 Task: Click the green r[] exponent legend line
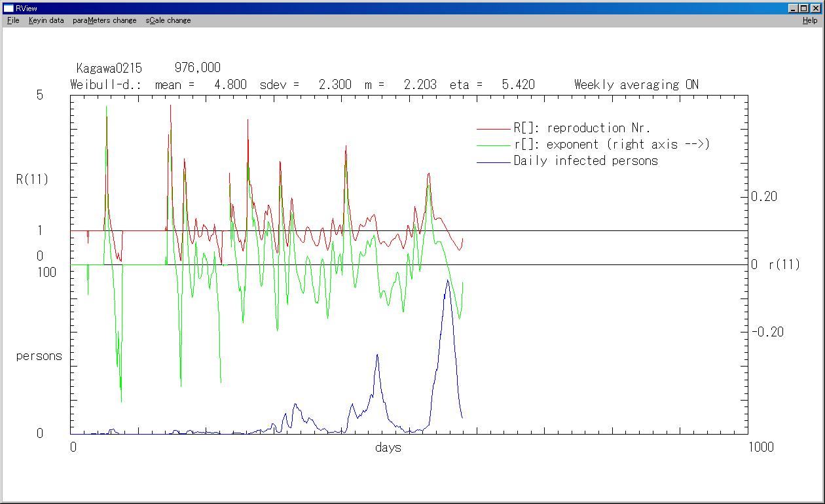493,145
